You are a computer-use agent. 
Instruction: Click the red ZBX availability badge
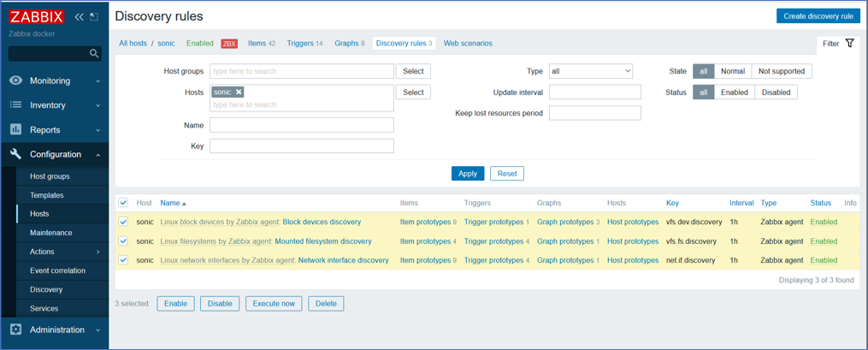click(229, 44)
